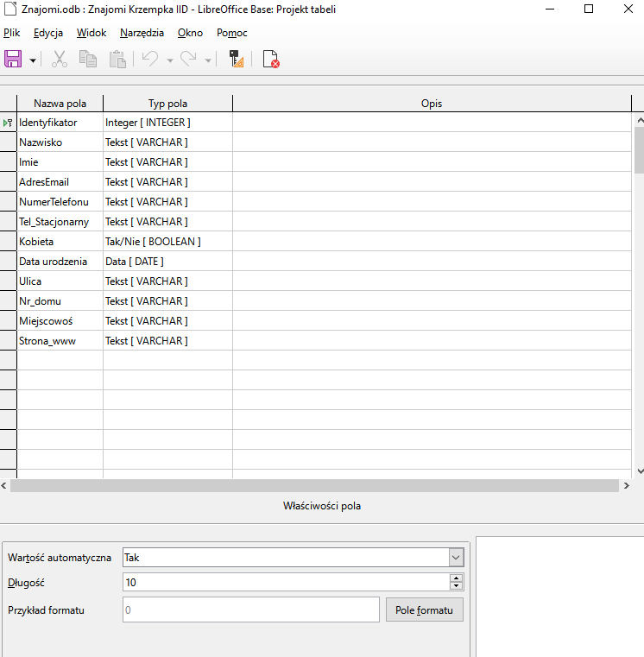Click the Przykład formatu field
This screenshot has height=657, width=644.
tap(251, 610)
